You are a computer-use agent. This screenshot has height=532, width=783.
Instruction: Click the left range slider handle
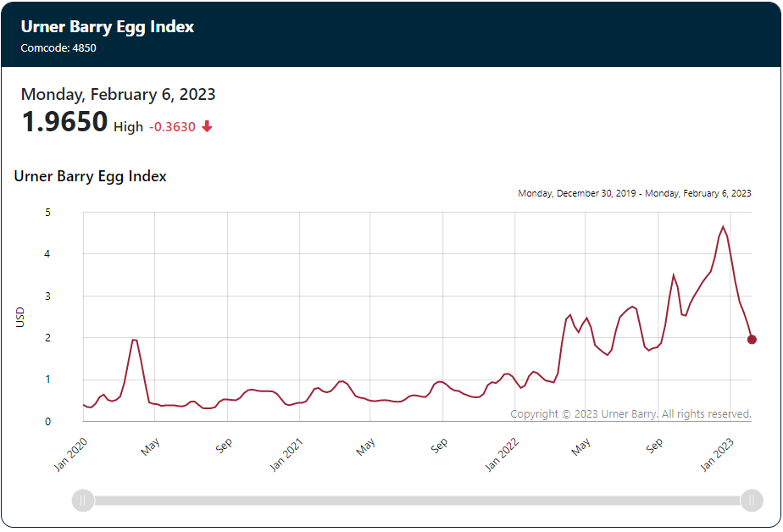point(83,500)
